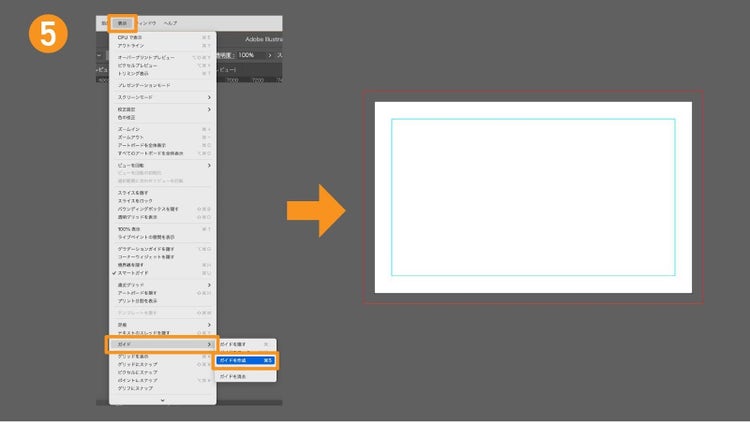Select 境界線を隠す from the menu

(x=163, y=265)
